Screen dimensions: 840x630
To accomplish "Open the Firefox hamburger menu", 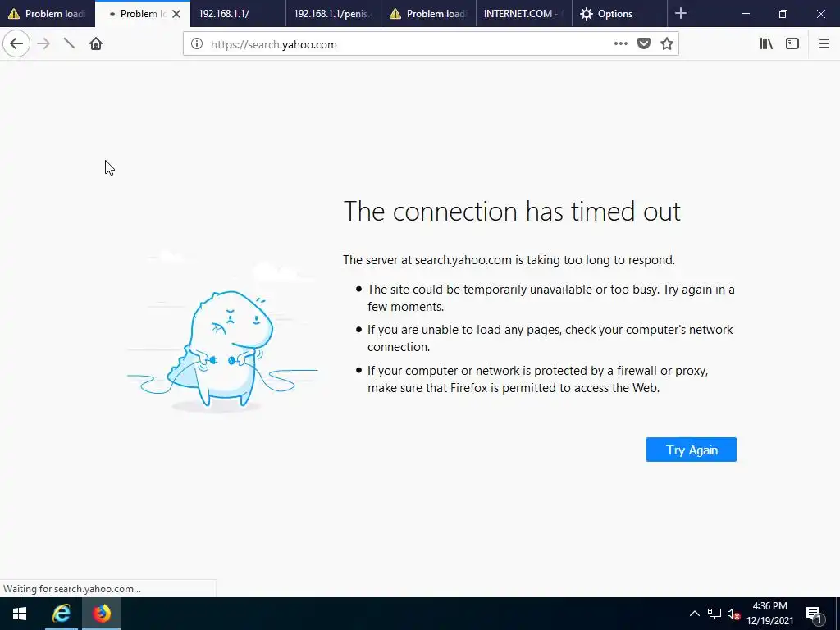I will pos(824,44).
